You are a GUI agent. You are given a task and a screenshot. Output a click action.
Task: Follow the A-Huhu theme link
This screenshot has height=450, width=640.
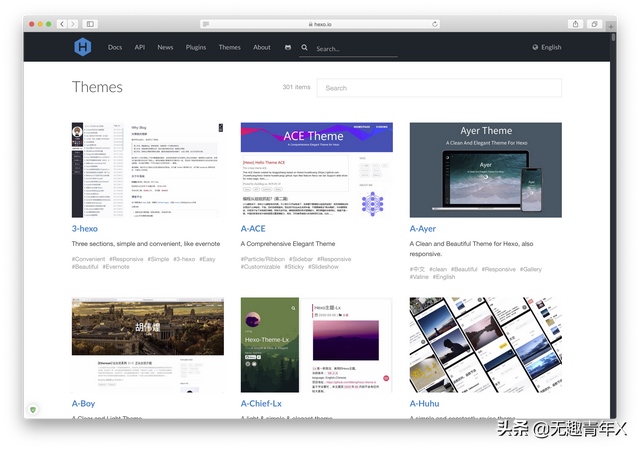coord(424,403)
